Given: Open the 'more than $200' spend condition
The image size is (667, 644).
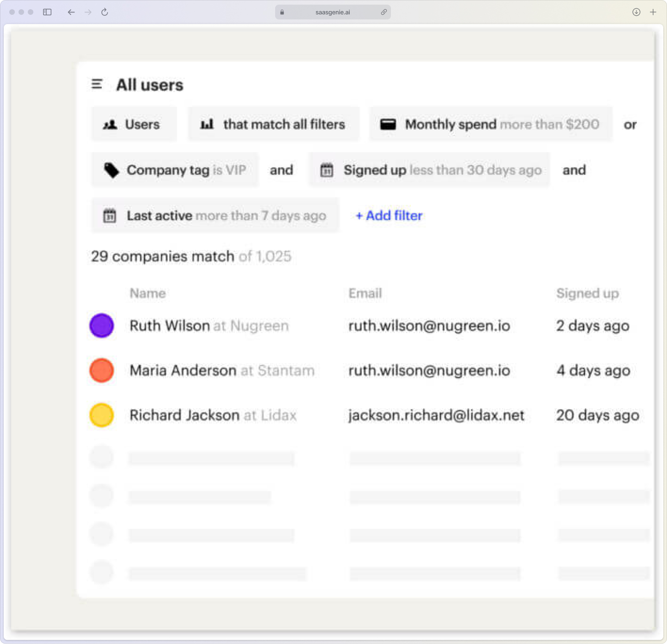Looking at the screenshot, I should pyautogui.click(x=550, y=124).
